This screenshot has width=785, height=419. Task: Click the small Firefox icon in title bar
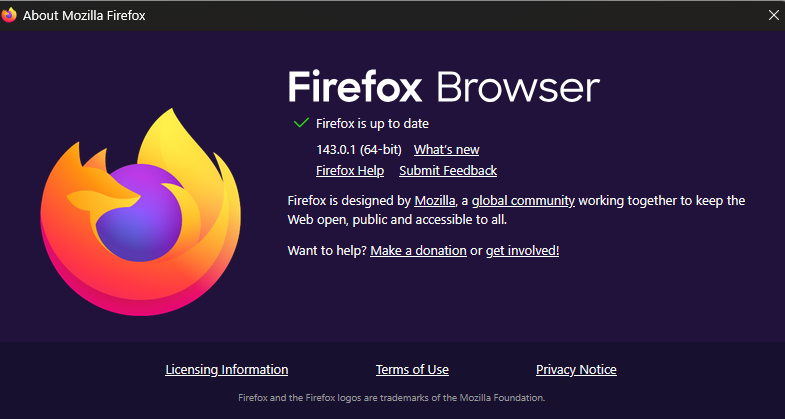pyautogui.click(x=10, y=14)
